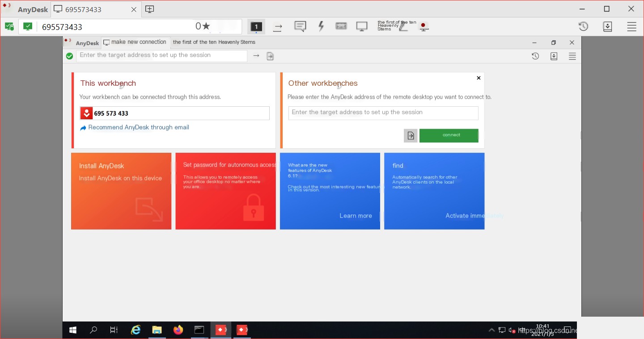The image size is (644, 339).
Task: Close the 695573433 session tab
Action: pos(134,9)
